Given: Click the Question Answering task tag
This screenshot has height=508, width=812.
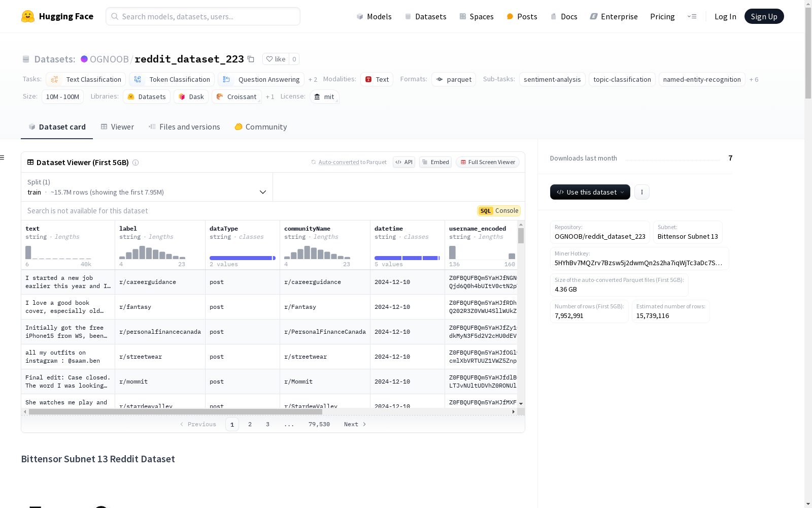Looking at the screenshot, I should coord(261,79).
